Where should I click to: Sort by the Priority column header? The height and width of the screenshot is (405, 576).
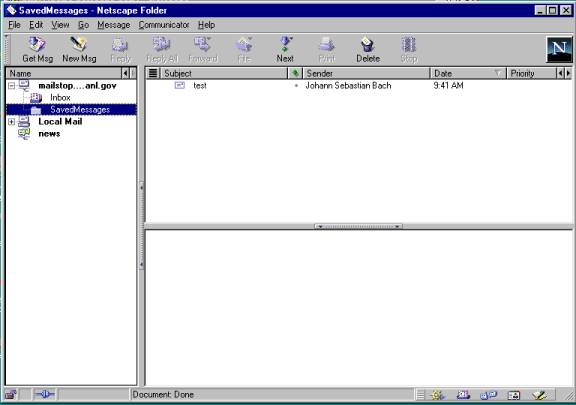(x=531, y=73)
